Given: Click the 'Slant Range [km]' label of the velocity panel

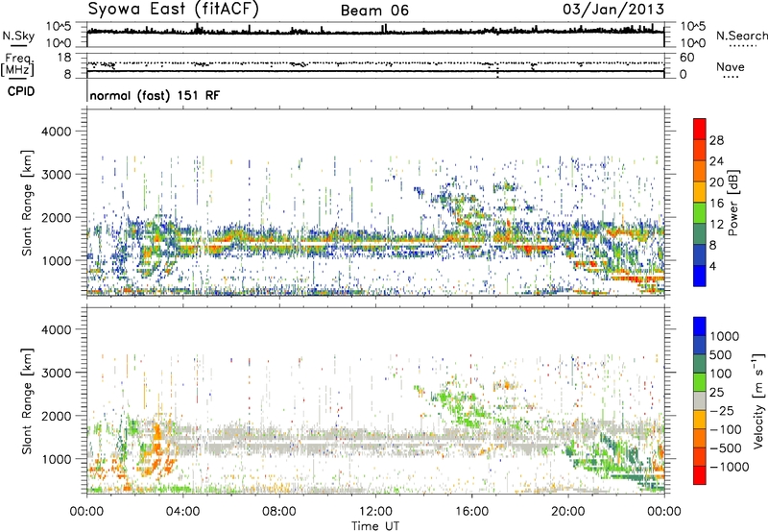Looking at the screenshot, I should tap(27, 401).
